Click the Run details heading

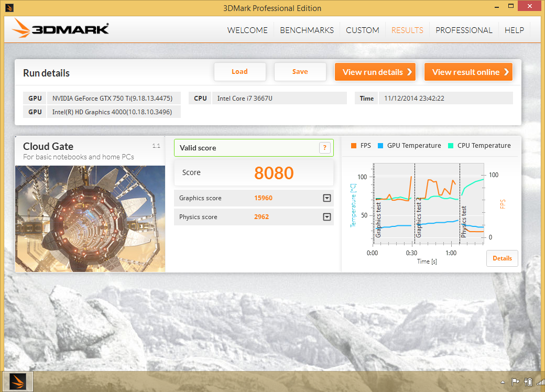(46, 73)
